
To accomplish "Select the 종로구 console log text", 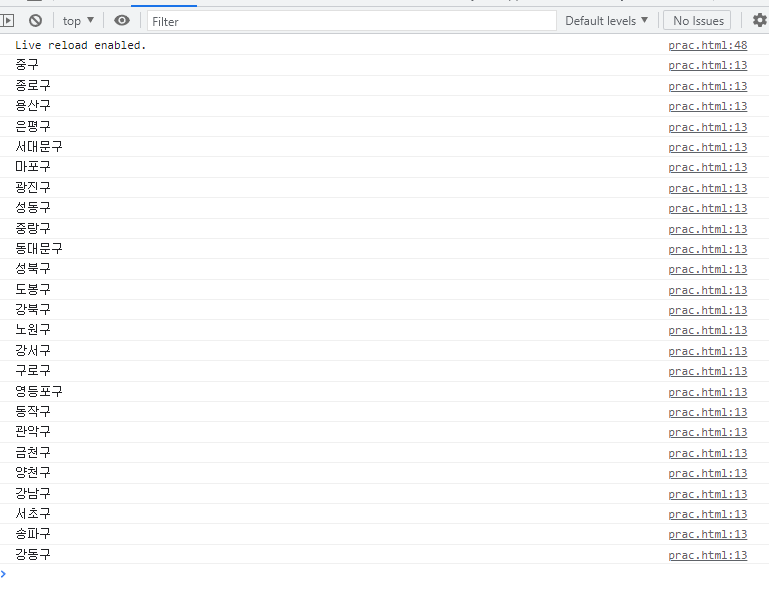I will [x=32, y=85].
